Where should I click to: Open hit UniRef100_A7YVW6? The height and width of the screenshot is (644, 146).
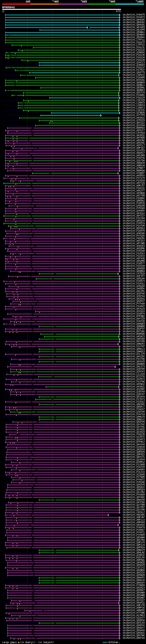tap(133, 613)
